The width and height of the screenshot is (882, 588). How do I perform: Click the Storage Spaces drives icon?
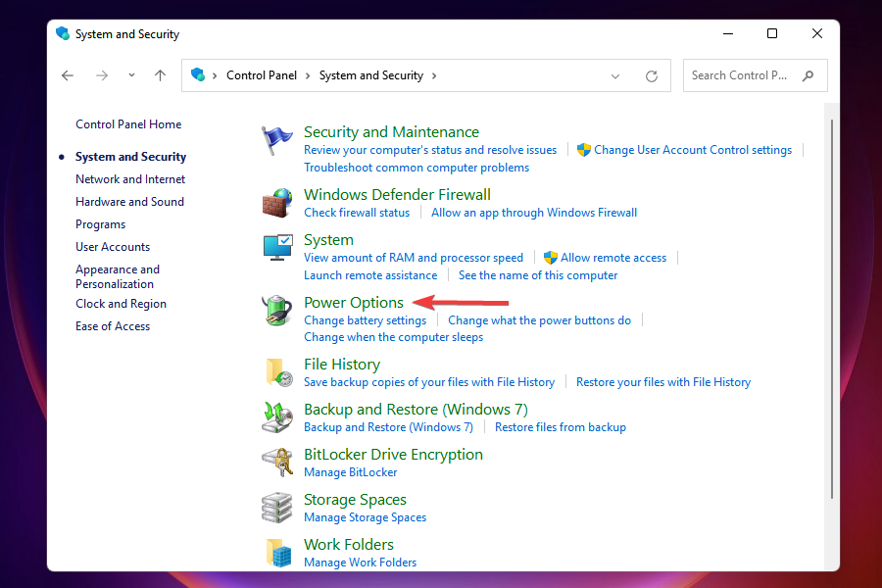[x=276, y=507]
